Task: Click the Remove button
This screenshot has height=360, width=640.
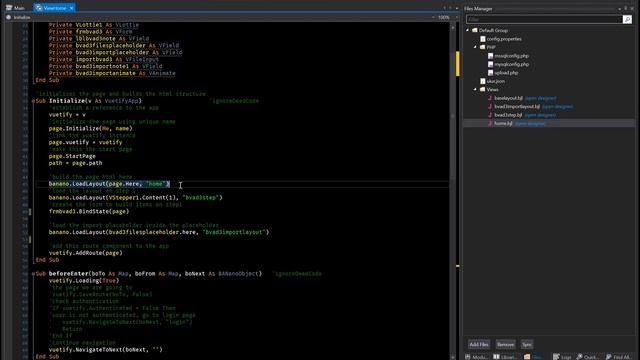Action: (x=505, y=344)
